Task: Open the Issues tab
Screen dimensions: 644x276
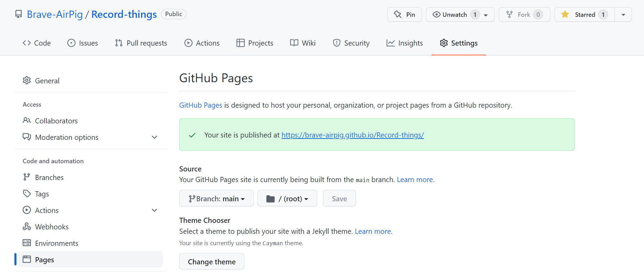Action: (x=83, y=43)
